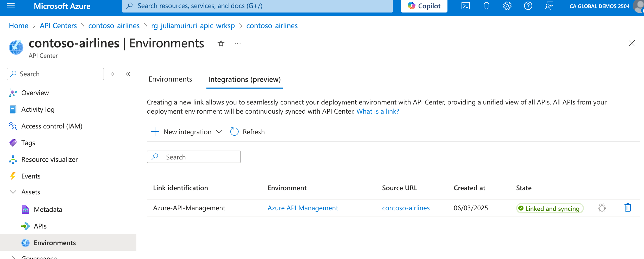Image resolution: width=644 pixels, height=259 pixels.
Task: Click the Microsoft Azure logo text
Action: [62, 6]
